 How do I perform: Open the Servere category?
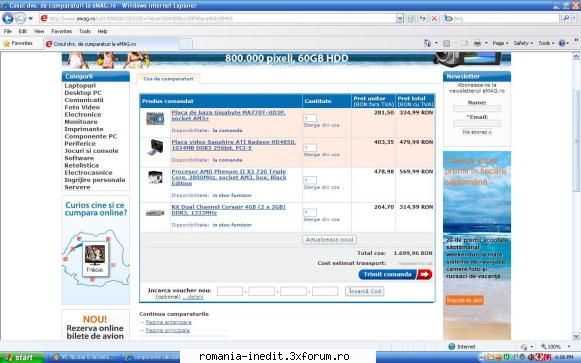77,187
